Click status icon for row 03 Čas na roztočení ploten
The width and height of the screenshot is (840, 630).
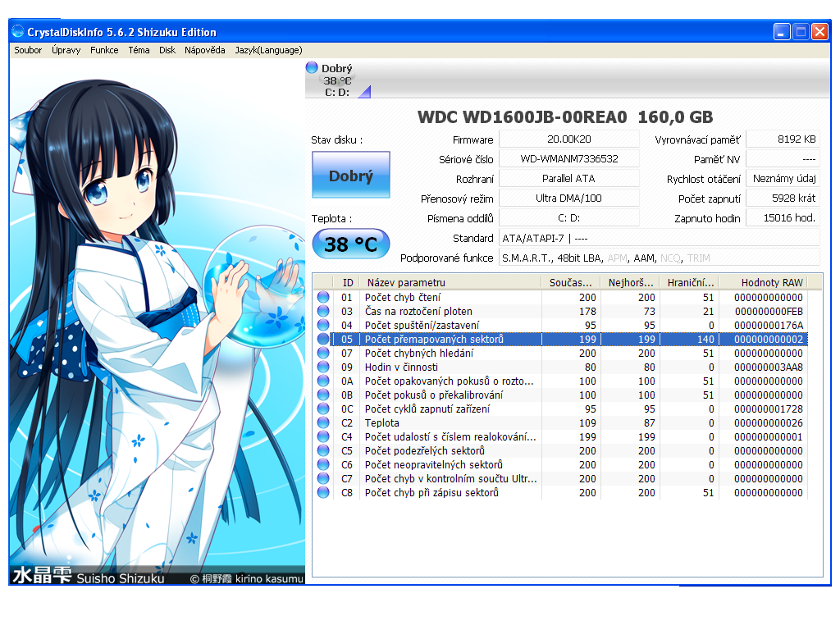pyautogui.click(x=323, y=311)
